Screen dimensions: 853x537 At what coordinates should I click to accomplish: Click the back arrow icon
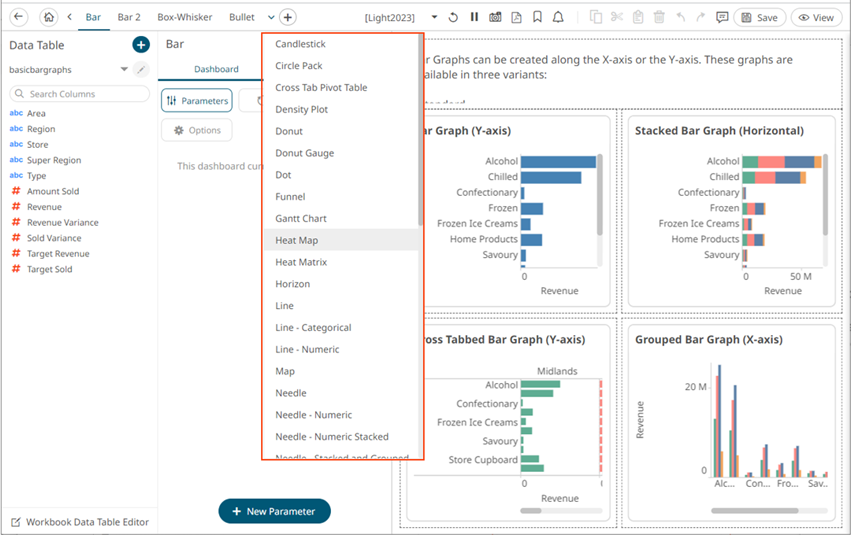(x=19, y=17)
